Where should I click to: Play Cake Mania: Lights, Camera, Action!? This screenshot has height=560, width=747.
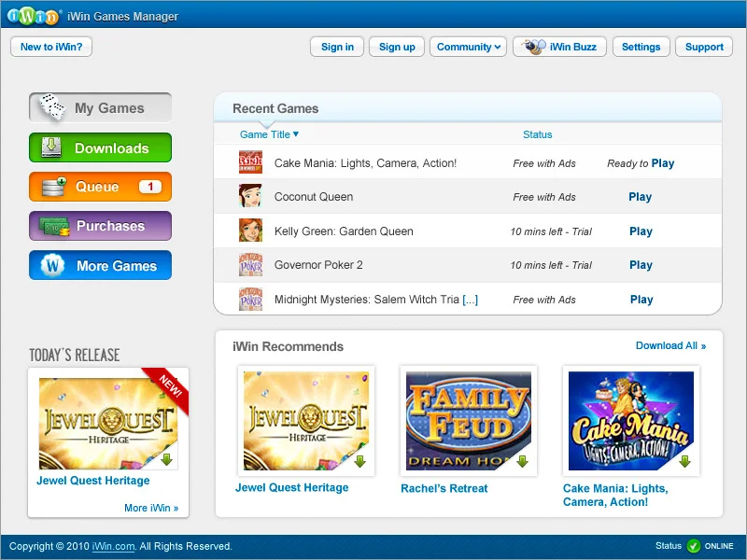click(663, 163)
